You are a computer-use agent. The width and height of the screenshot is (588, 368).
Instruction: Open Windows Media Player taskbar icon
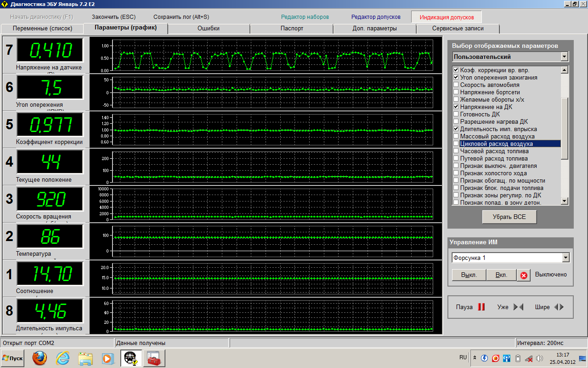(x=107, y=358)
